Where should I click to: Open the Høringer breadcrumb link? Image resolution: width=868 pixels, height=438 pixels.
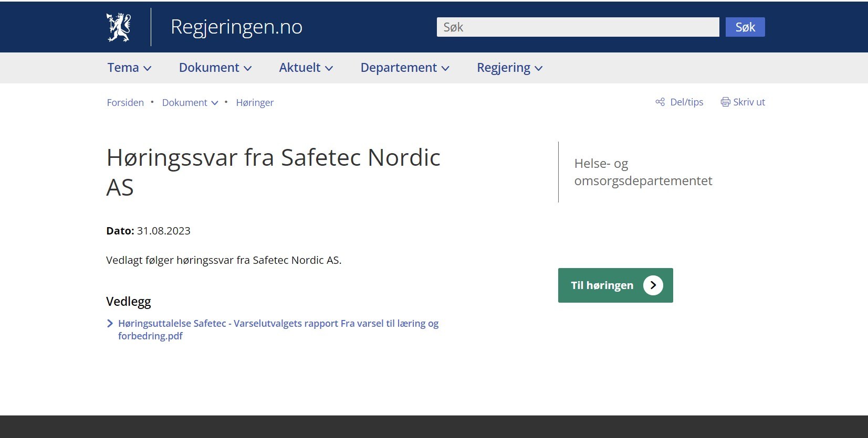(x=255, y=103)
